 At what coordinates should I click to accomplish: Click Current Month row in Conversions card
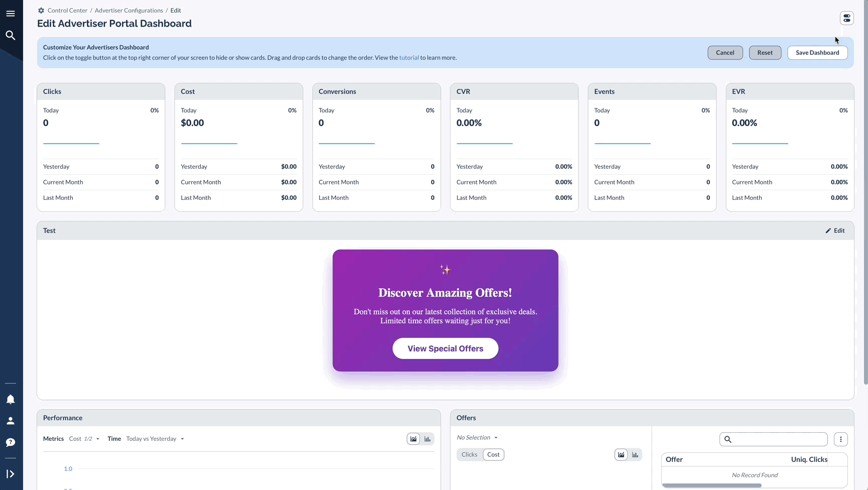pos(376,182)
